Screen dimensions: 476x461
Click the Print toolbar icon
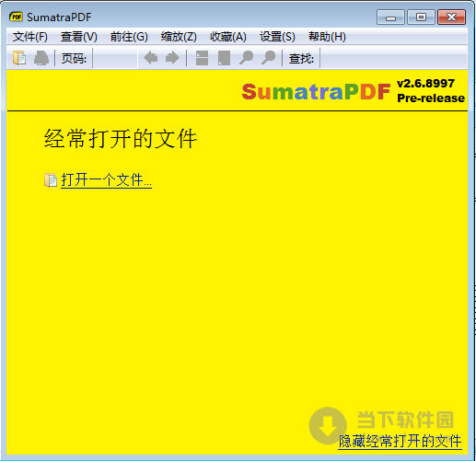(x=41, y=58)
